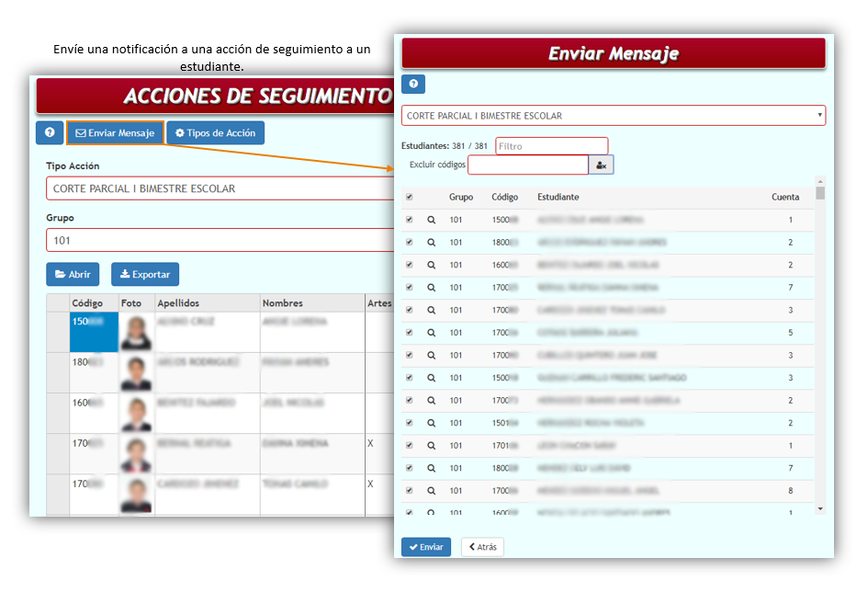This screenshot has width=868, height=592.
Task: Open magnifier for code 1500 with Cuenta 3
Action: coord(431,378)
